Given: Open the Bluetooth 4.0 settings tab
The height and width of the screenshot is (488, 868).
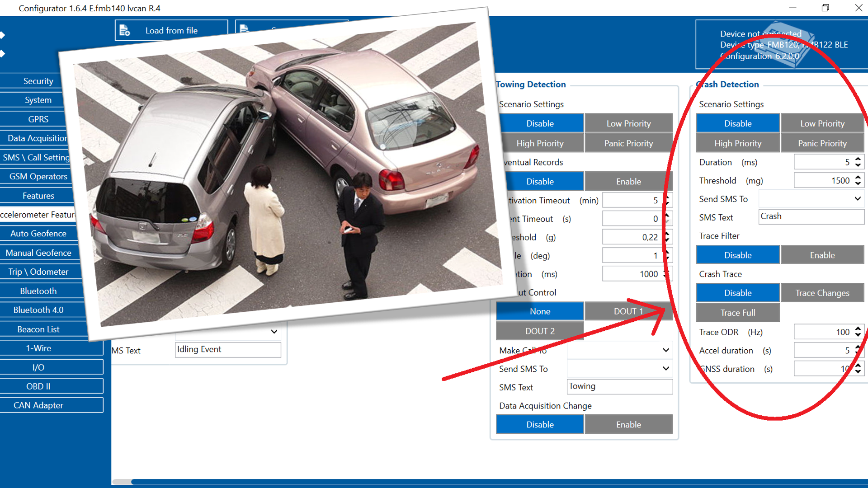Looking at the screenshot, I should pyautogui.click(x=38, y=310).
